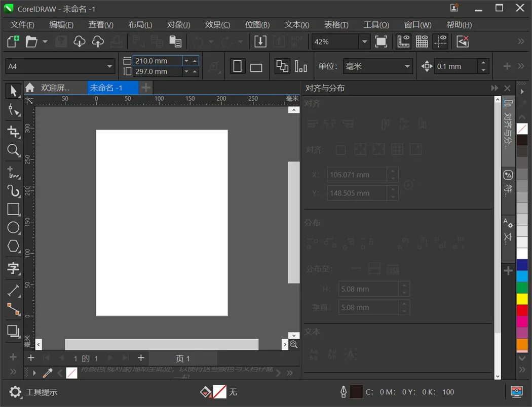Expand the zoom level 42% dropdown

click(364, 42)
